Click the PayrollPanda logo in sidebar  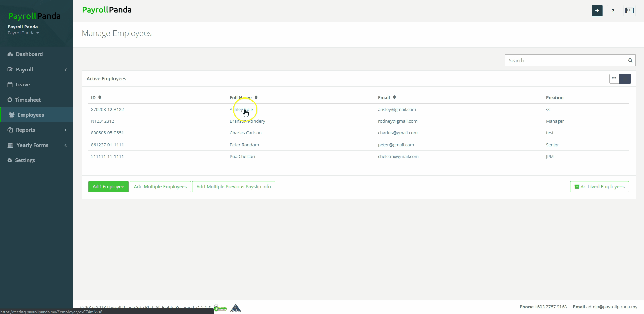(x=34, y=16)
